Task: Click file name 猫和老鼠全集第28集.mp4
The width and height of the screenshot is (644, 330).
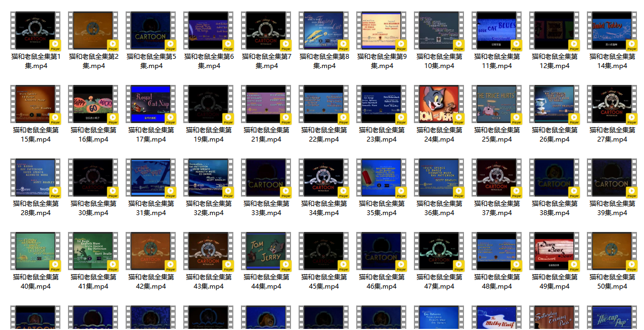Action: (x=36, y=208)
